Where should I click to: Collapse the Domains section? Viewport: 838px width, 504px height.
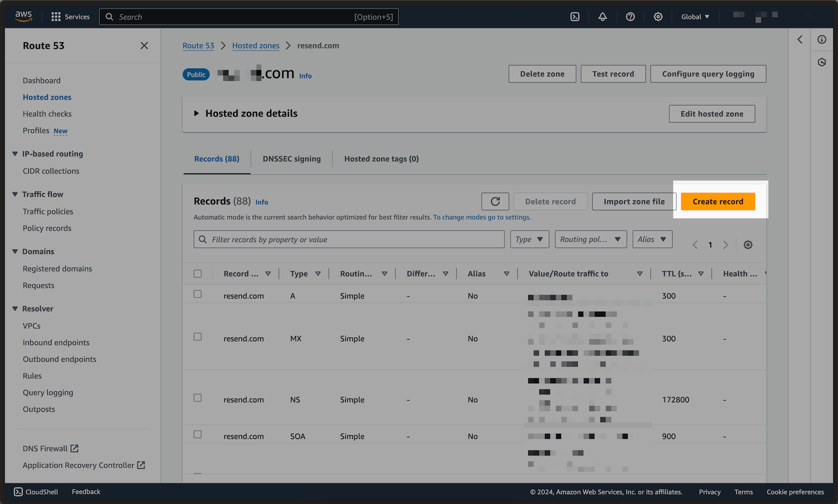click(15, 251)
